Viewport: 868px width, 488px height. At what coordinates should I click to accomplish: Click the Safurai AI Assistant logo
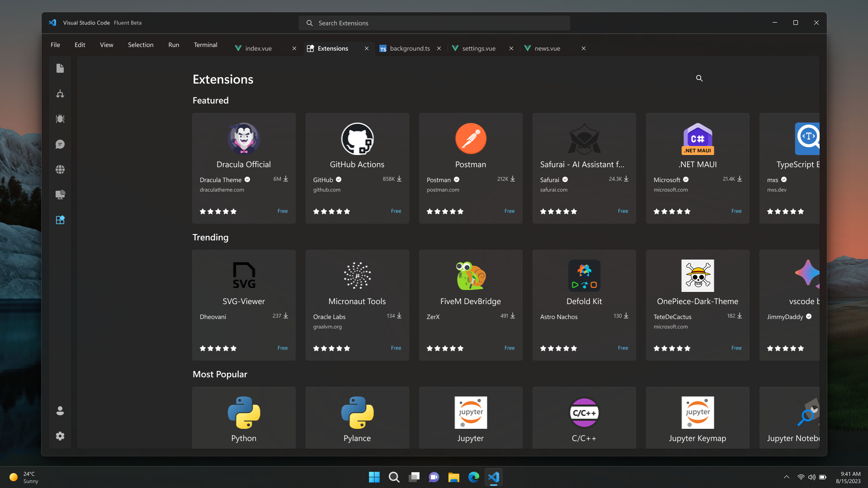click(x=584, y=139)
